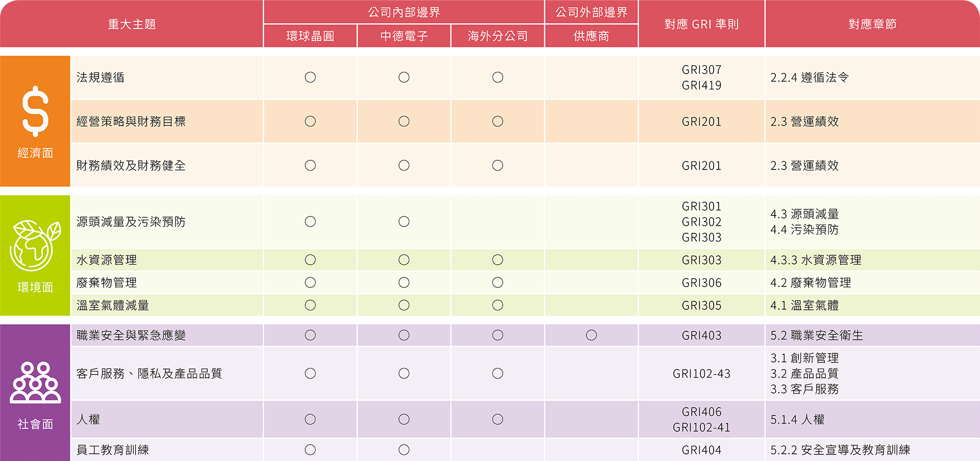
Task: Click the dollar sign icon
Action: (x=35, y=111)
